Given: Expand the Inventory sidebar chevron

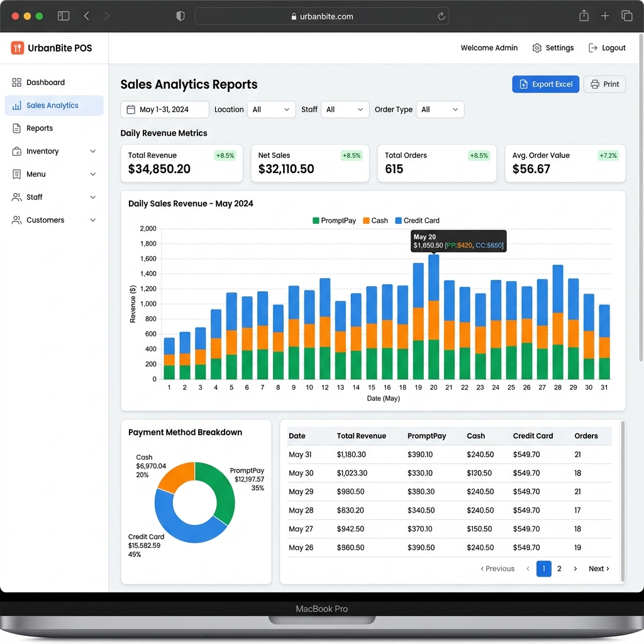Looking at the screenshot, I should pos(93,152).
